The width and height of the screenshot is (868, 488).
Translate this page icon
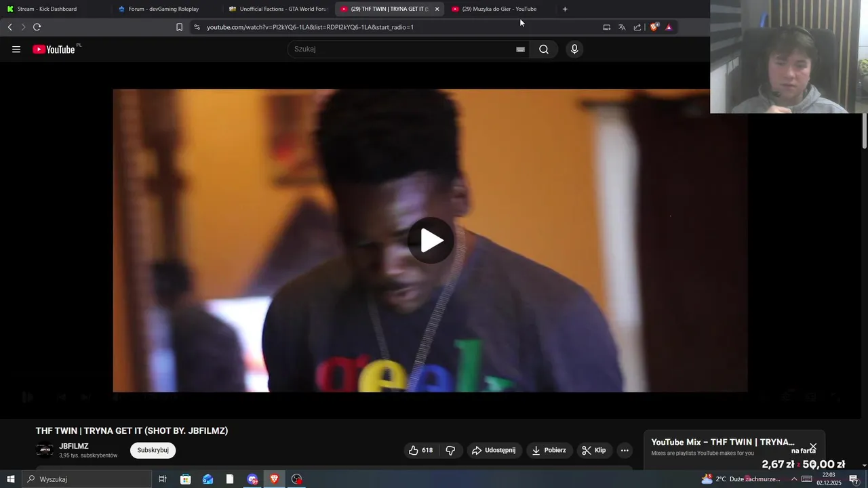622,27
